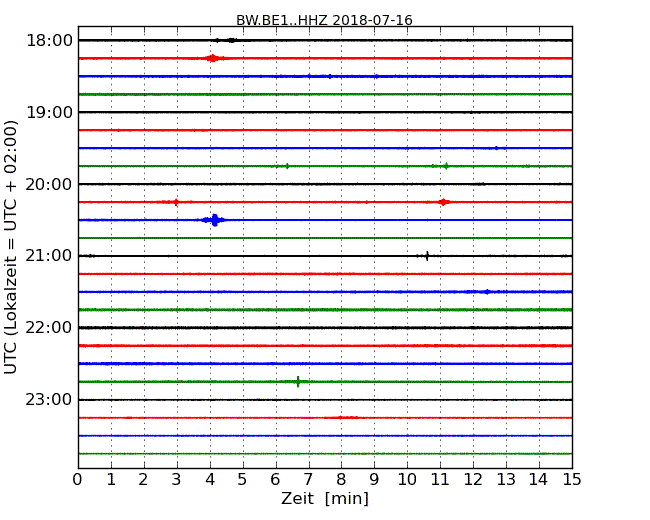Click x-axis tick label 3
Viewport: 650px width, 520px height.
pyautogui.click(x=177, y=480)
